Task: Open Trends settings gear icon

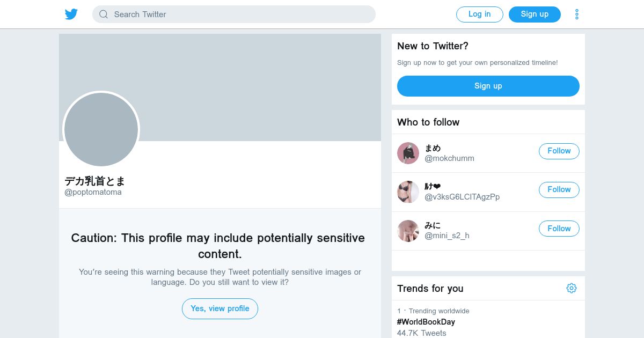Action: tap(571, 288)
